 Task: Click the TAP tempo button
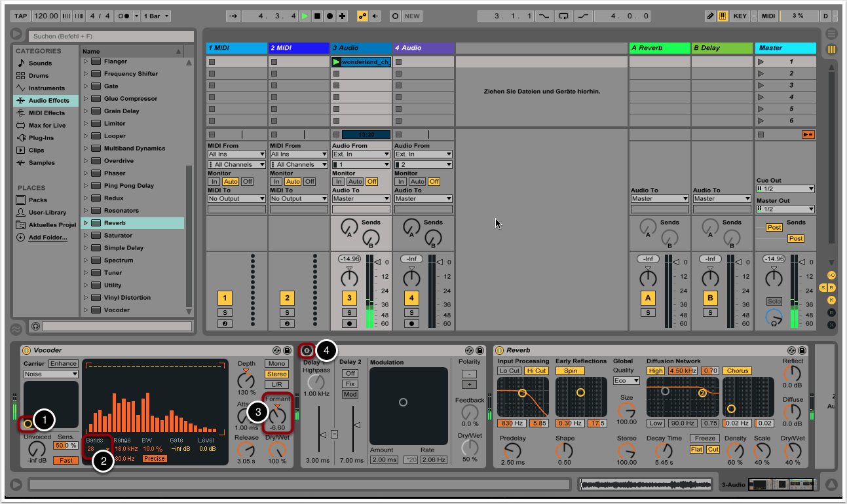[x=21, y=16]
